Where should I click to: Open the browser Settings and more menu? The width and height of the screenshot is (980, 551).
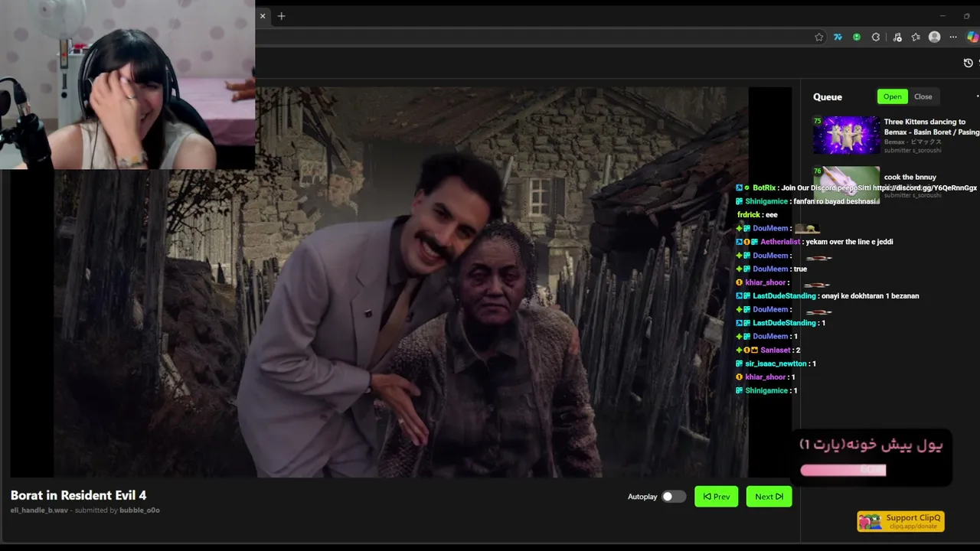coord(953,37)
